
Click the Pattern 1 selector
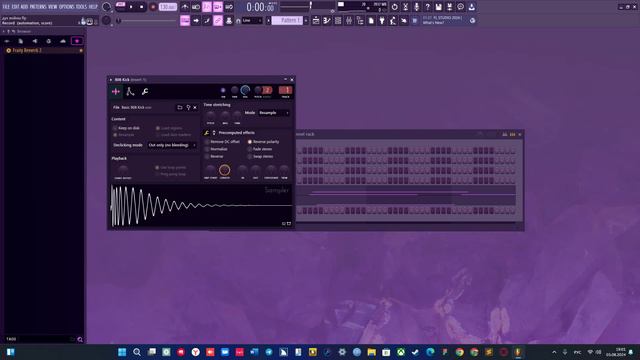point(287,20)
